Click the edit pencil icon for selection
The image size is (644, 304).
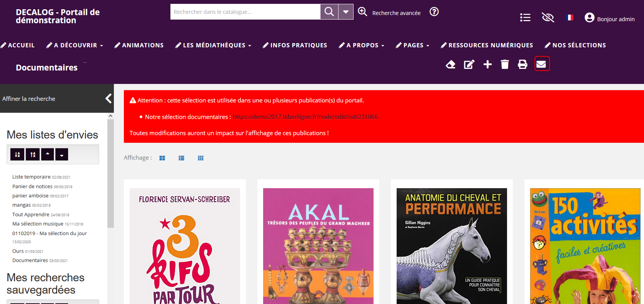coord(469,64)
